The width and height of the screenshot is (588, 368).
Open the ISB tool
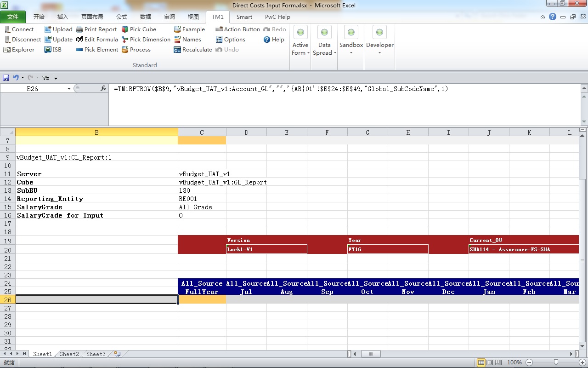click(x=53, y=49)
